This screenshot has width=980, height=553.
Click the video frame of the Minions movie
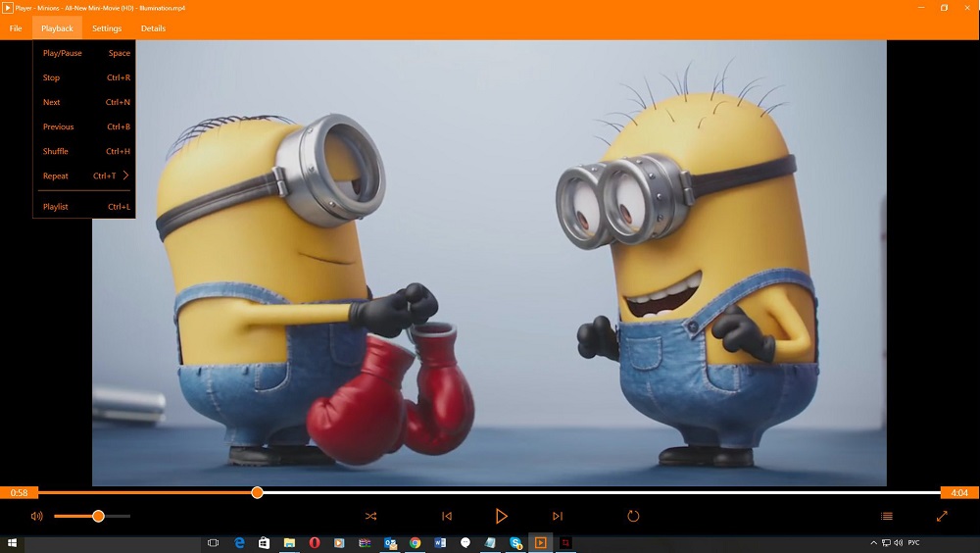tap(489, 263)
